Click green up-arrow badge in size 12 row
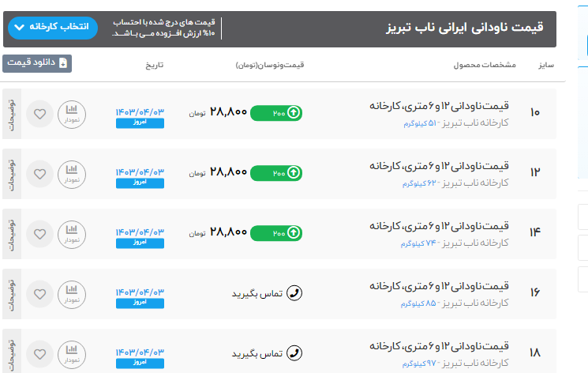Viewport: 588px width, 373px height. click(293, 173)
